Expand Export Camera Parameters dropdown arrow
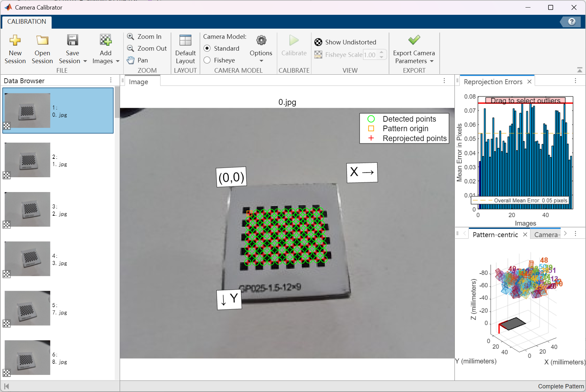586x392 pixels. (432, 61)
